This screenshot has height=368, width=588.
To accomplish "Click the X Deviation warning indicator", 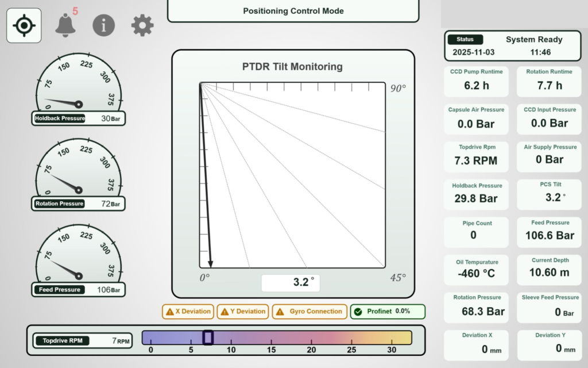I will [x=188, y=312].
